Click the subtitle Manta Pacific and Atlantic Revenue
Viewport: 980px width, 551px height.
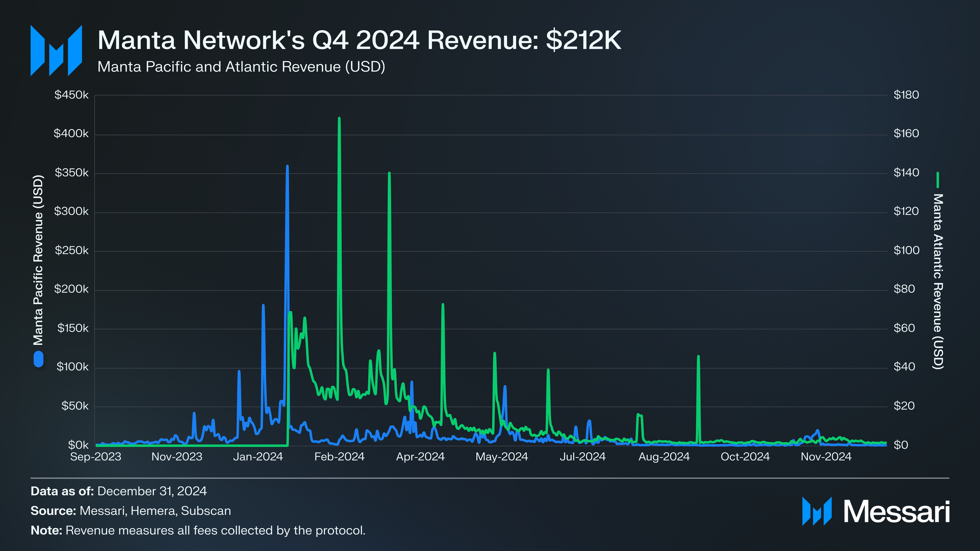pos(241,67)
